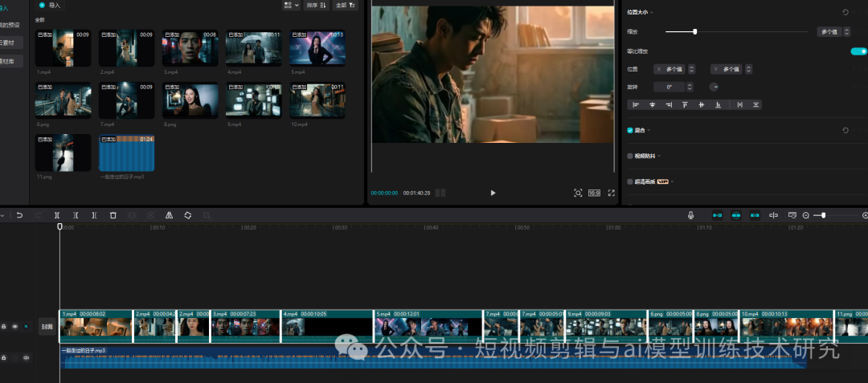Image resolution: width=868 pixels, height=383 pixels.
Task: Toggle main track magnet snapping
Action: [x=718, y=215]
